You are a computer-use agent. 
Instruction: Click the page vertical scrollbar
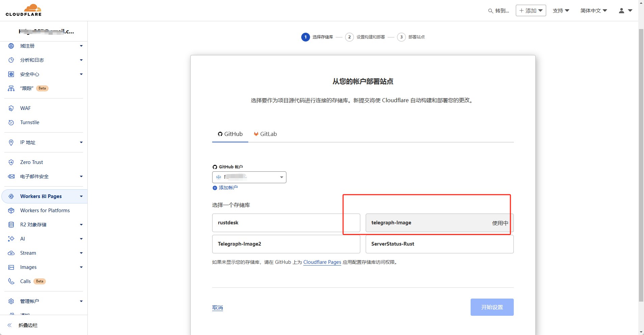641,165
